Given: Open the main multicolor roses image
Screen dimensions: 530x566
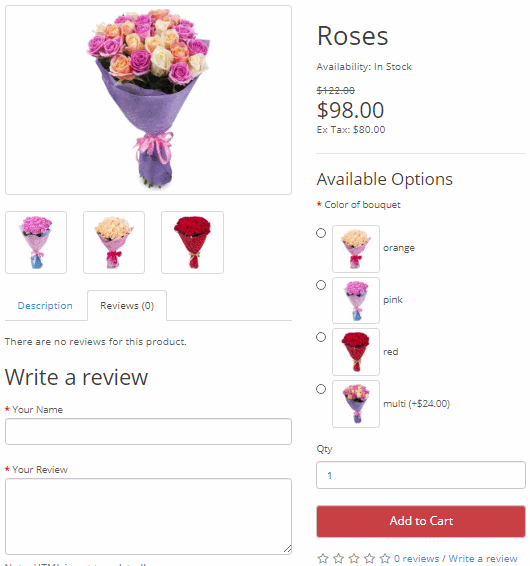Looking at the screenshot, I should coord(148,100).
